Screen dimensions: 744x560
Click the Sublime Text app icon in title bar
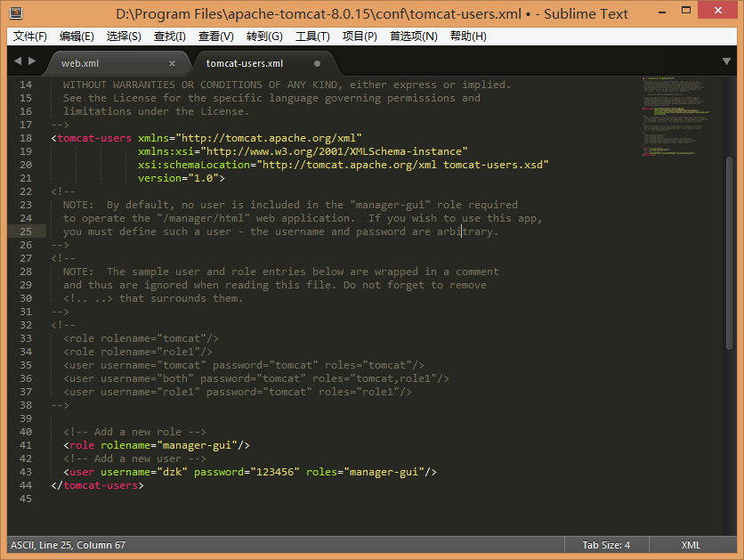click(x=16, y=12)
